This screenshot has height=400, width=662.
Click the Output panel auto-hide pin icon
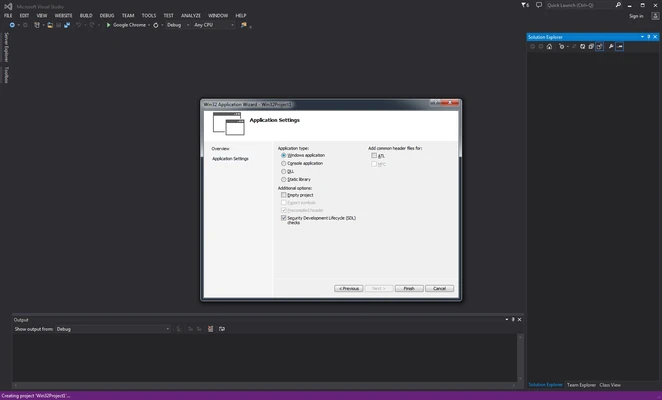pos(513,319)
